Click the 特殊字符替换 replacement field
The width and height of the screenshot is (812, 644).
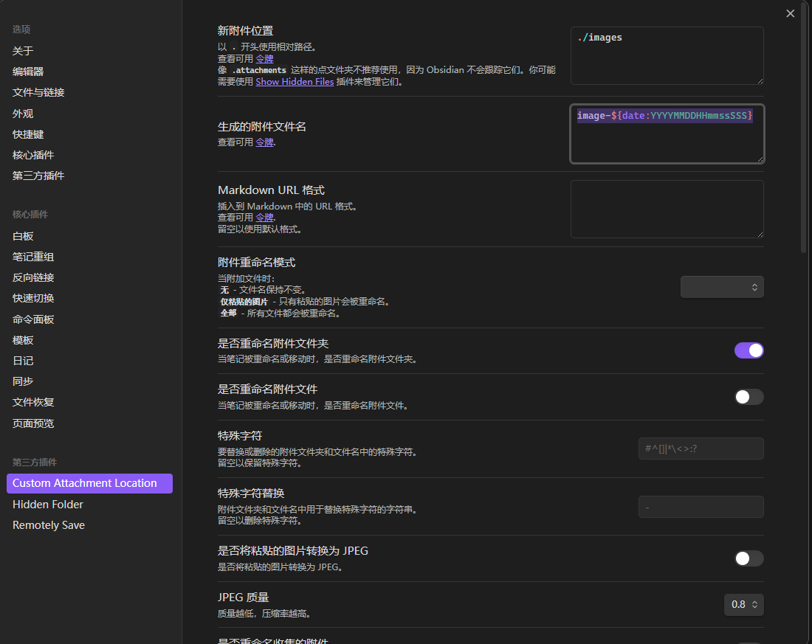pyautogui.click(x=700, y=507)
